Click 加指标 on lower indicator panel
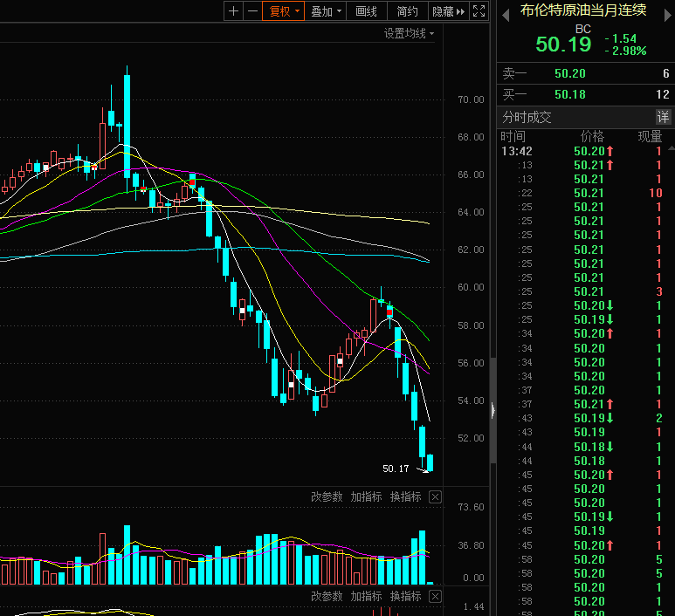The image size is (675, 616). click(366, 596)
